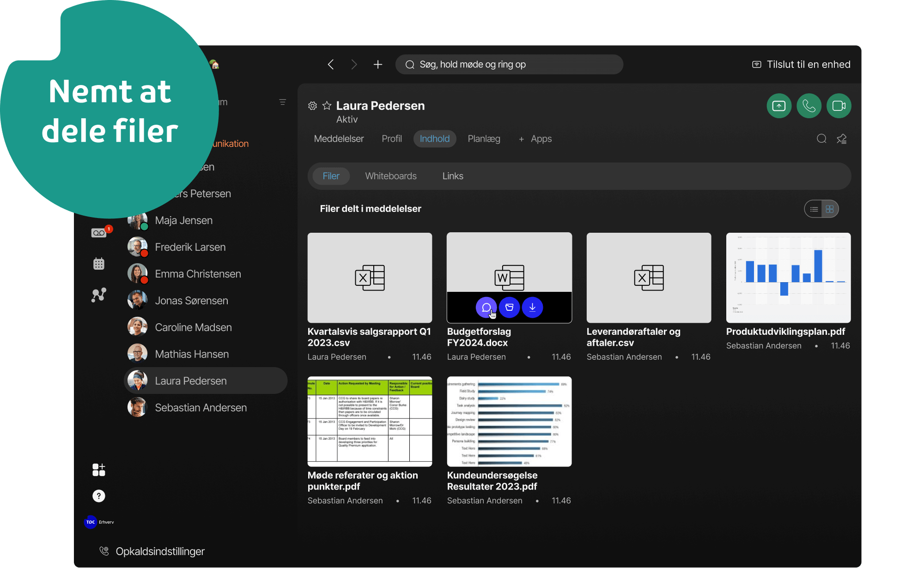Open pinned items icon near search
This screenshot has width=924, height=568.
click(x=842, y=139)
